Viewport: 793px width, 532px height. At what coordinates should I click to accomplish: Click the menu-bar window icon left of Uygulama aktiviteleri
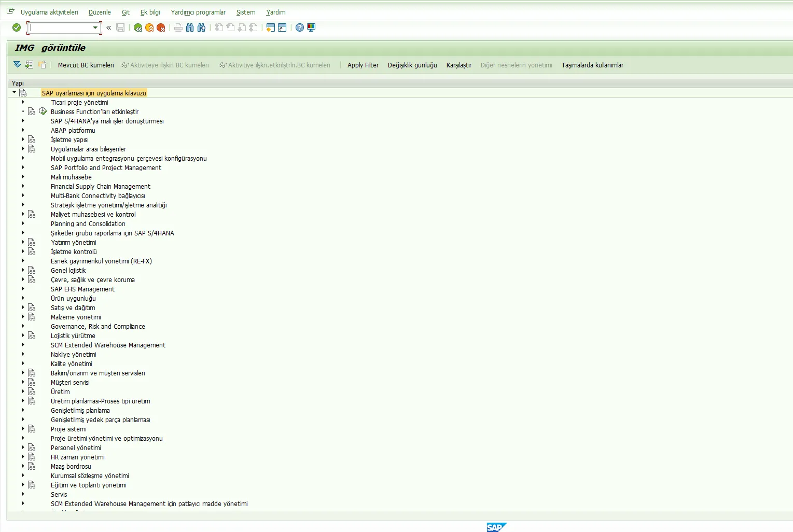(10, 11)
